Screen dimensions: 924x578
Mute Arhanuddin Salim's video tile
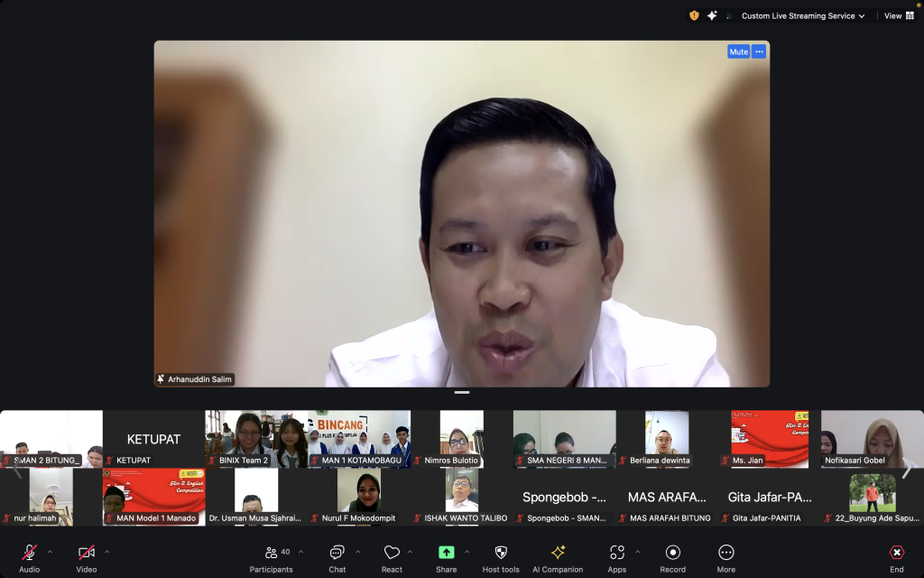pos(738,51)
